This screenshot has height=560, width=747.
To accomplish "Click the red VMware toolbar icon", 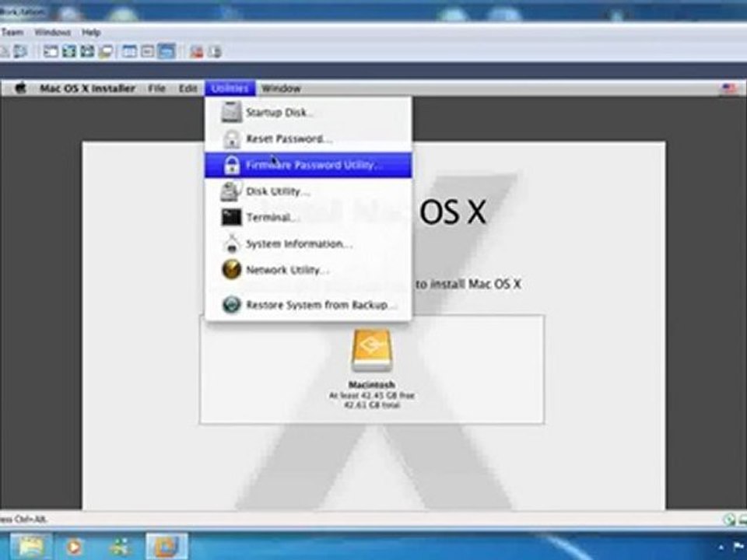I will pos(196,51).
